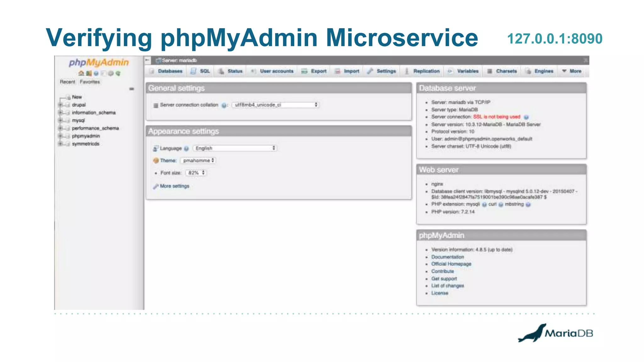The height and width of the screenshot is (362, 644).
Task: Click the 'SSL is not being used' text
Action: click(x=497, y=117)
